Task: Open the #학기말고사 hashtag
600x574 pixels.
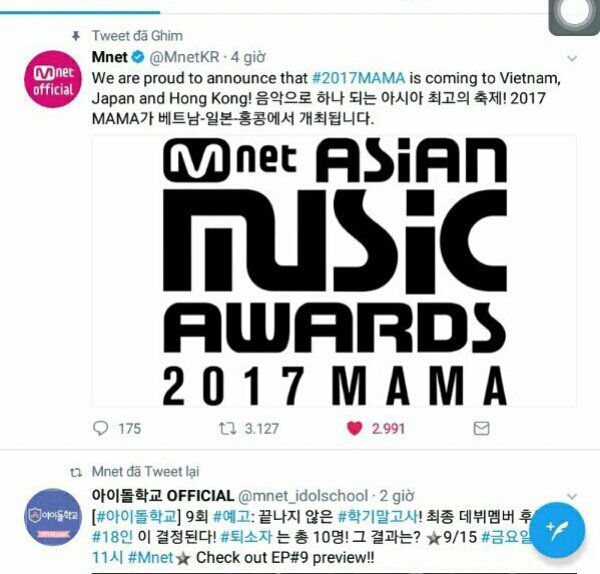Action: [x=378, y=517]
